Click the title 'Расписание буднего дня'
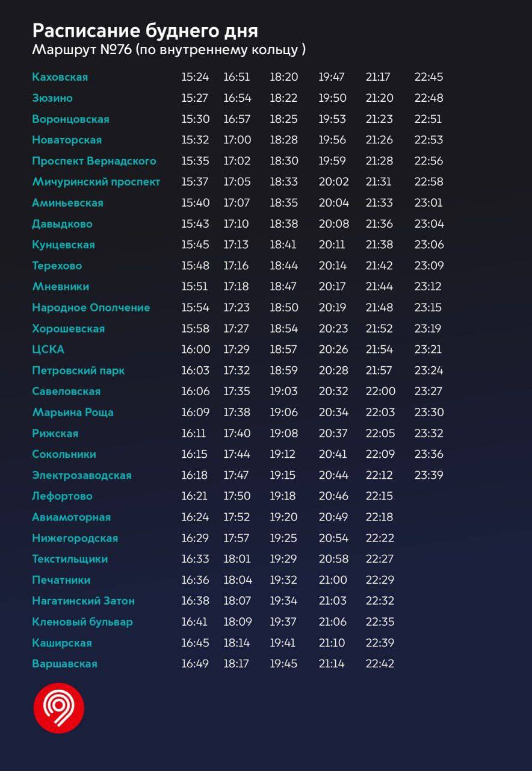Image resolution: width=532 pixels, height=771 pixels. click(144, 31)
